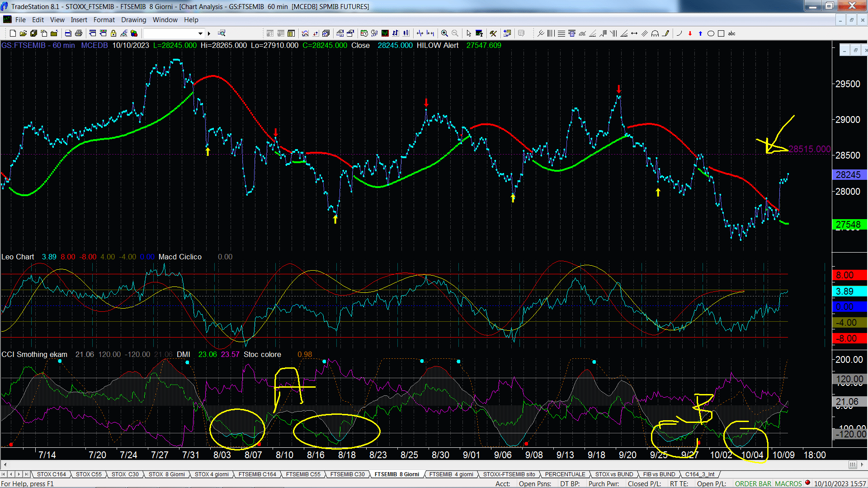Switch to the STOXX-FTSEMIB sito tab
Screen dimensions: 868x488
(509, 474)
